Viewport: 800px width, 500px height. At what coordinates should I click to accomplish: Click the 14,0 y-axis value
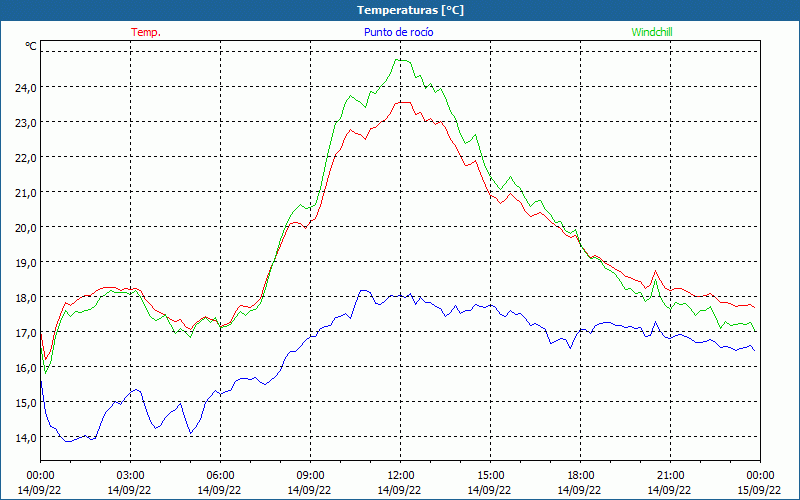(26, 438)
